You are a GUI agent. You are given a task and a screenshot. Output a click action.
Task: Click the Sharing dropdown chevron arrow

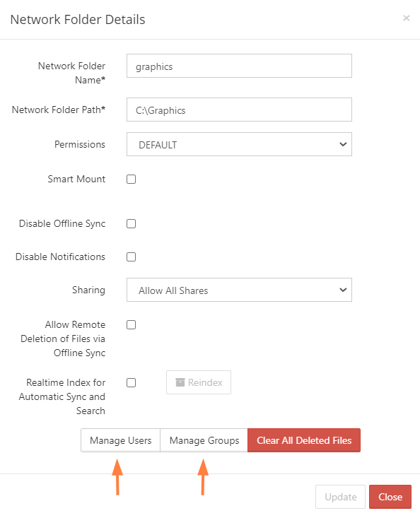coord(343,290)
